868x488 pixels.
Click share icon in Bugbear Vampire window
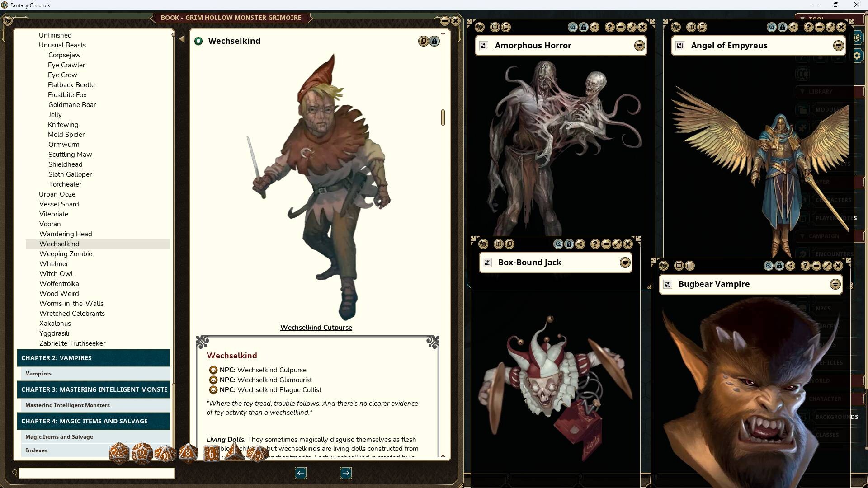790,266
